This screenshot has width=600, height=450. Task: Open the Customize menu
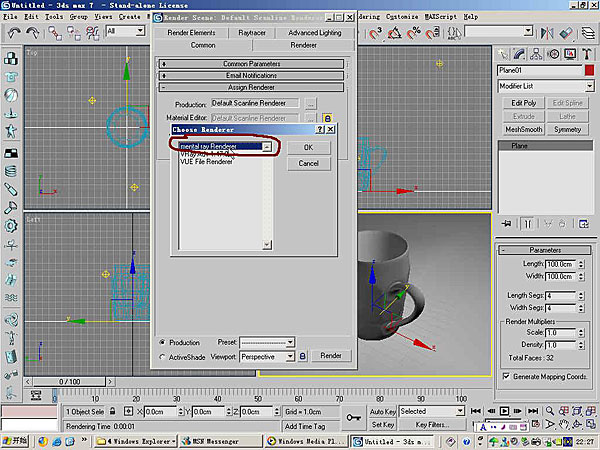click(402, 17)
